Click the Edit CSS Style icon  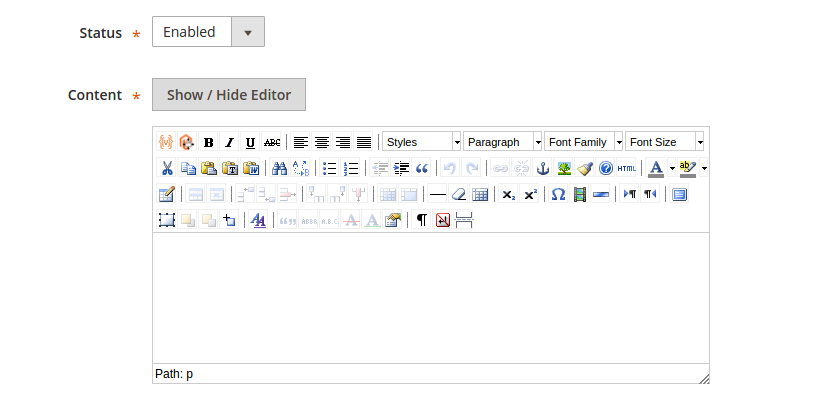tap(258, 220)
